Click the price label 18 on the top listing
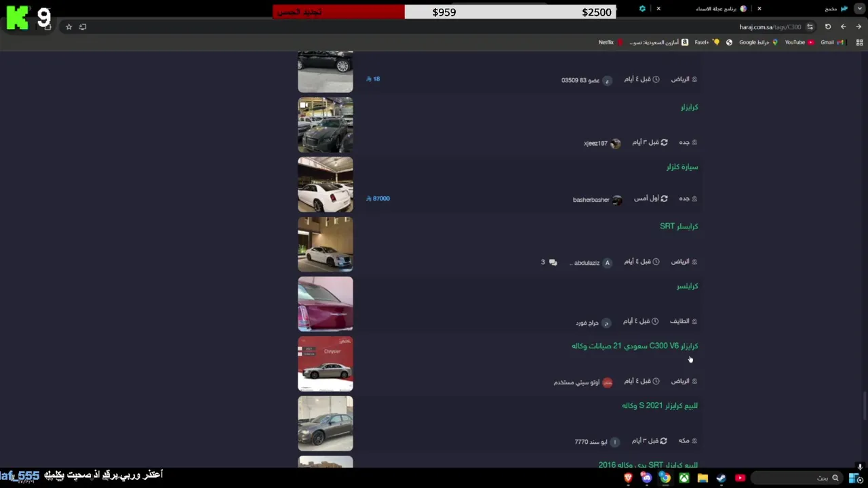868x488 pixels. (373, 79)
